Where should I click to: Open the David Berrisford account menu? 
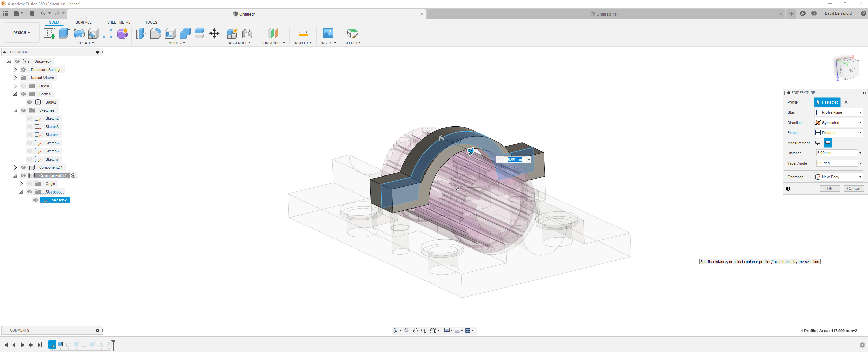tap(838, 14)
